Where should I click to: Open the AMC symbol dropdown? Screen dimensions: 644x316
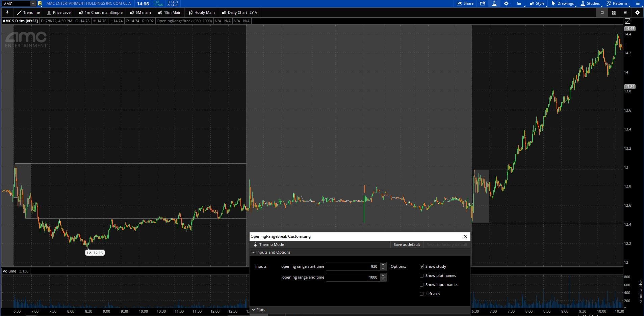pos(32,4)
